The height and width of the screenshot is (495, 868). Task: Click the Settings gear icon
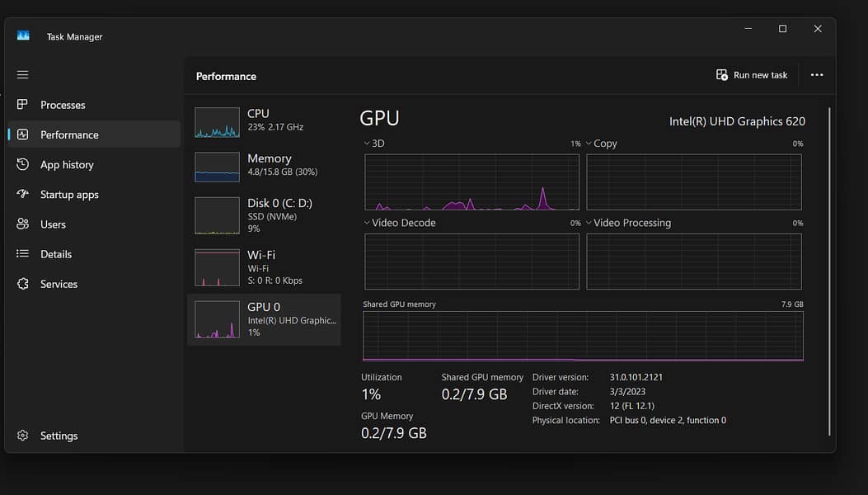[x=23, y=436]
